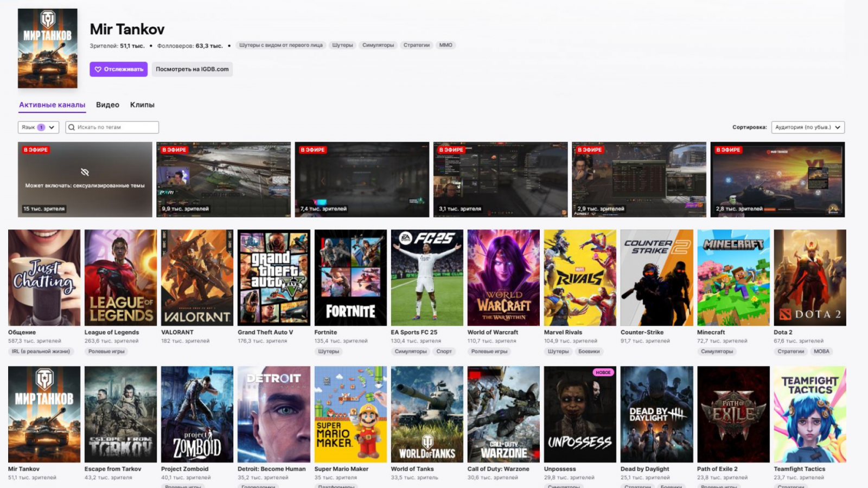Open the Call of Duty: Warzone cover
The height and width of the screenshot is (488, 868).
[x=503, y=414]
